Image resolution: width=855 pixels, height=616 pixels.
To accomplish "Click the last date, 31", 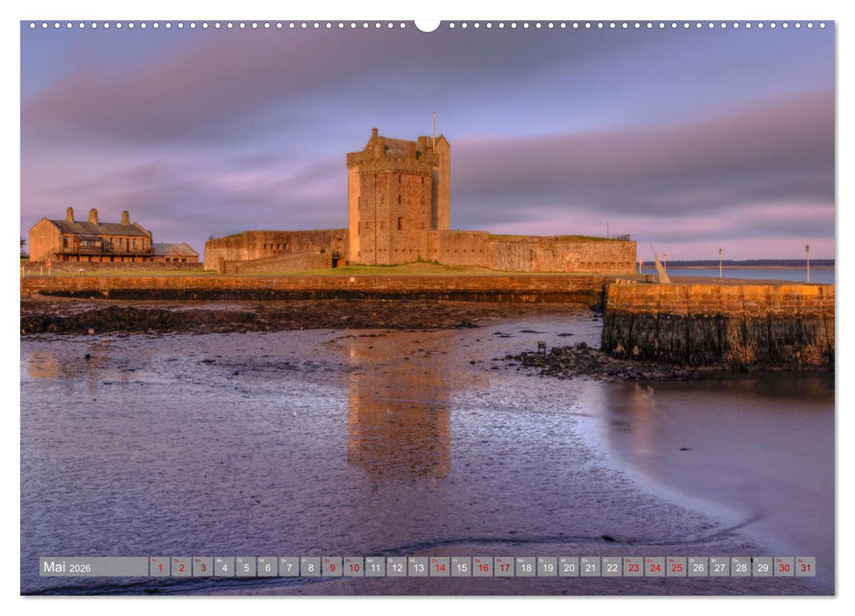I will 806,568.
